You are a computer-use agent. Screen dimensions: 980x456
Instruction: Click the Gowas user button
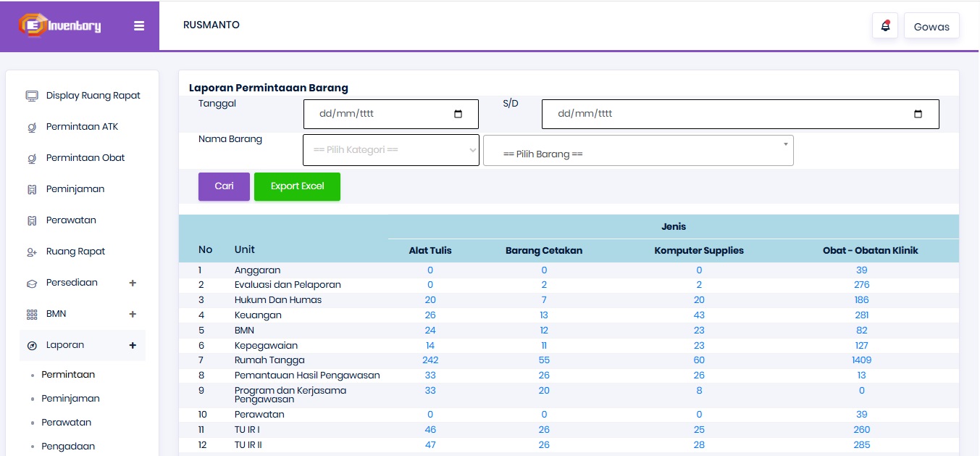(931, 26)
